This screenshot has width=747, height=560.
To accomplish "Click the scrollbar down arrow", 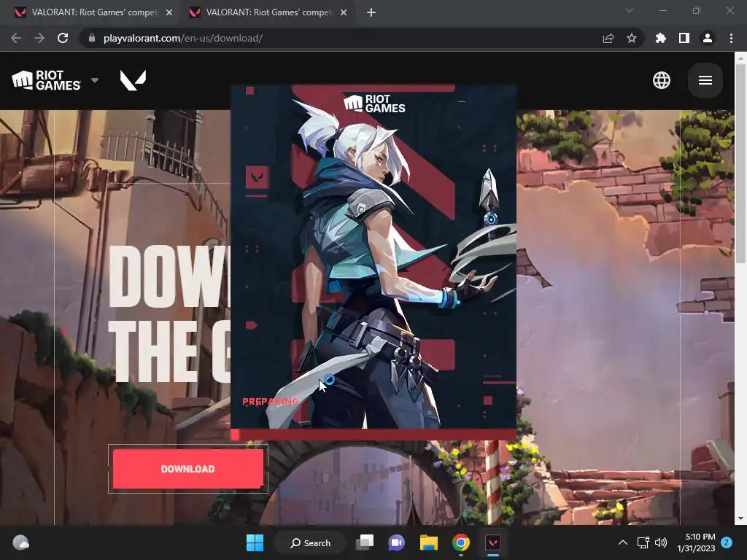I will (740, 518).
